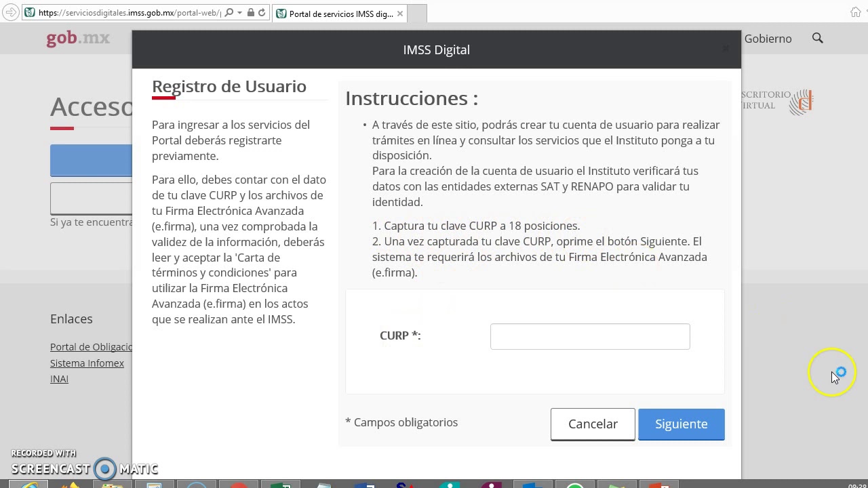Click the browser forward arrow button
Viewport: 868px width, 488px height.
[10, 13]
